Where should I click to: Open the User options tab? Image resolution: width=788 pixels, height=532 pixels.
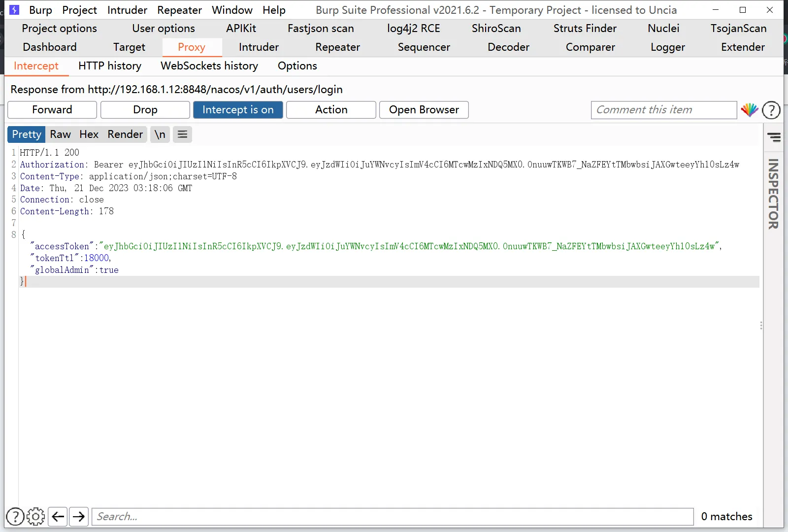164,29
